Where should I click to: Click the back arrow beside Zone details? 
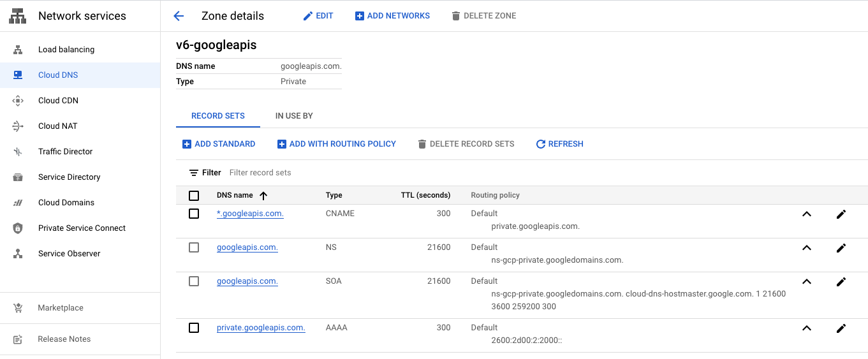[x=179, y=16]
